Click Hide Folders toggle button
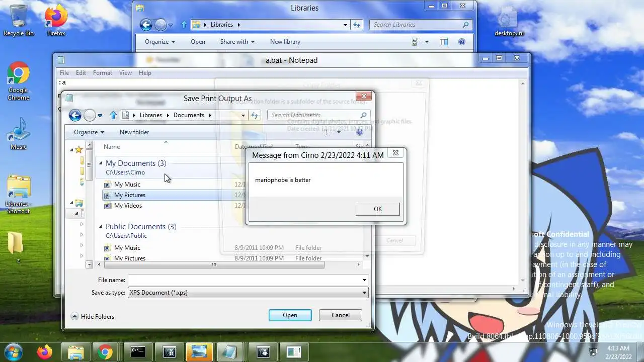Image resolution: width=644 pixels, height=362 pixels. tap(93, 317)
